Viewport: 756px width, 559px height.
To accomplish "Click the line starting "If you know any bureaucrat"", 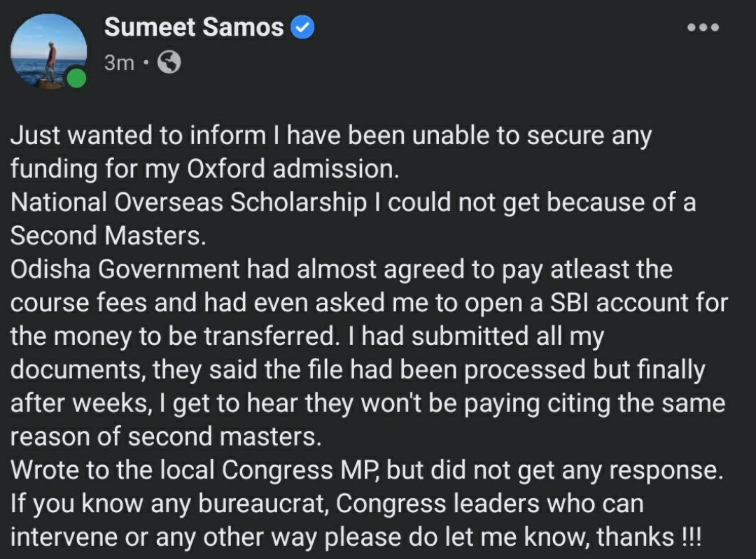I will (x=327, y=504).
